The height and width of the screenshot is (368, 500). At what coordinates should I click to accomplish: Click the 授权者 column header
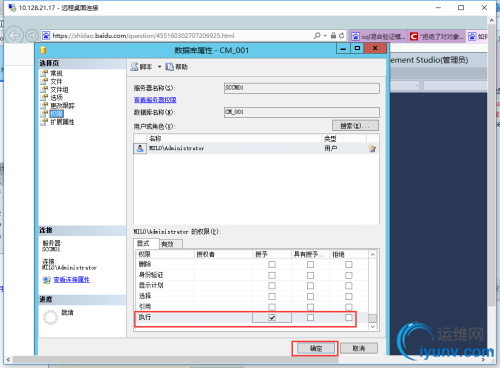pos(223,255)
